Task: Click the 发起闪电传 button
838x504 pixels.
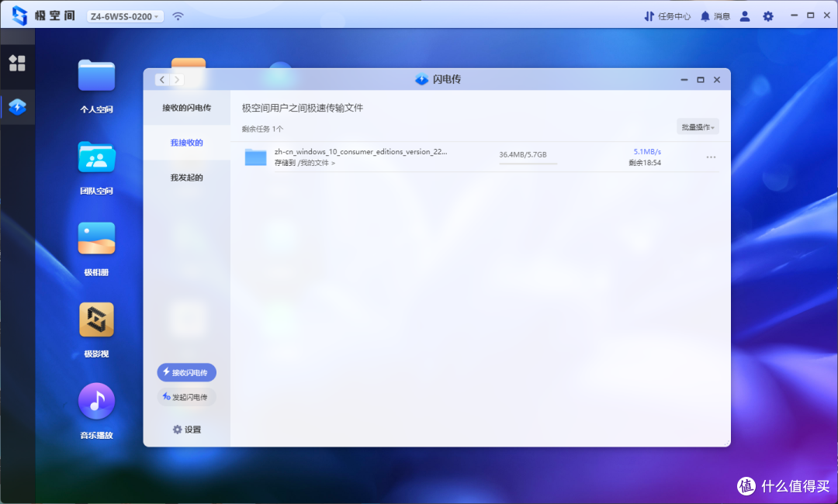Action: pyautogui.click(x=186, y=397)
